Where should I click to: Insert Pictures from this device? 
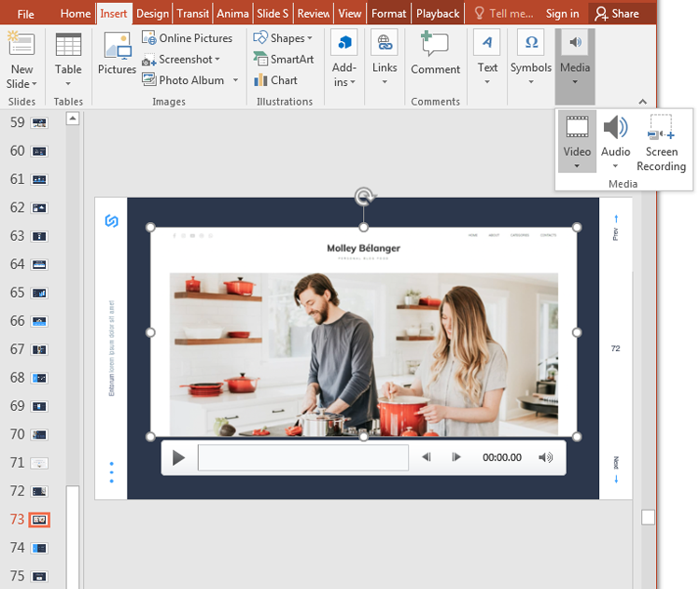click(117, 53)
